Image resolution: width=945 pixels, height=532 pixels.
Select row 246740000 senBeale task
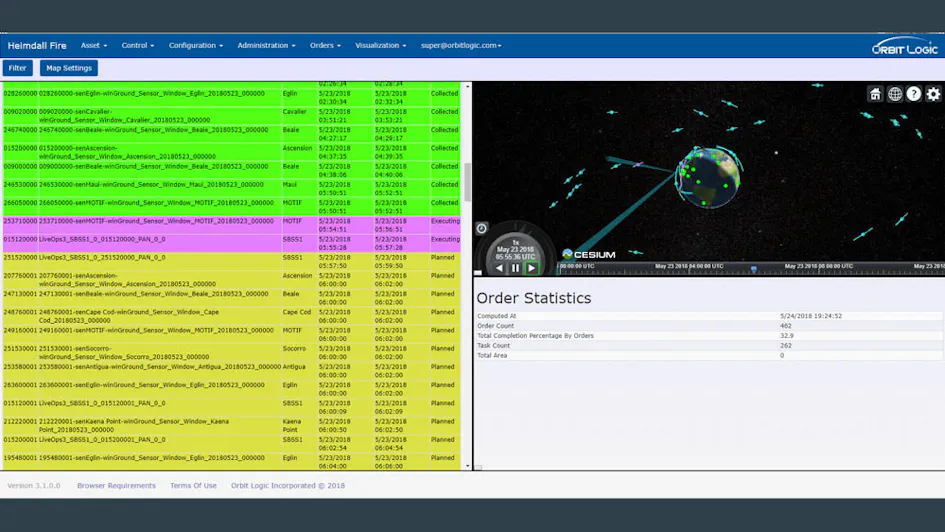pos(231,134)
